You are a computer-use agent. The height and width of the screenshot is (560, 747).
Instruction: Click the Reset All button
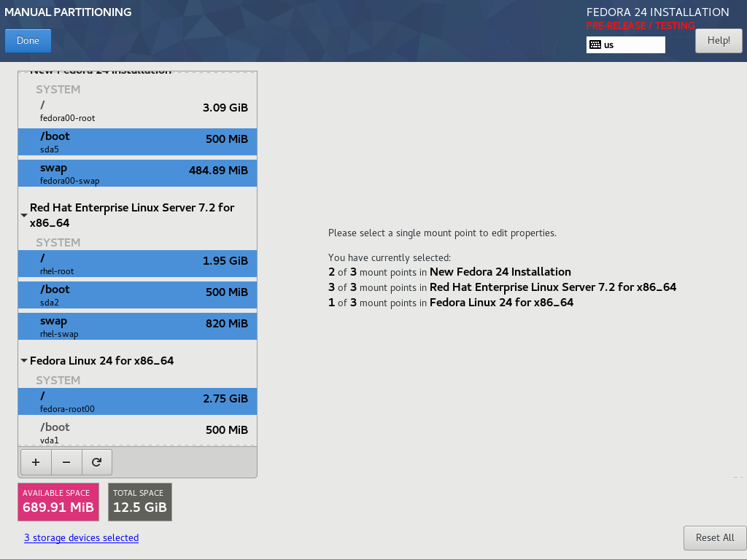click(x=714, y=537)
